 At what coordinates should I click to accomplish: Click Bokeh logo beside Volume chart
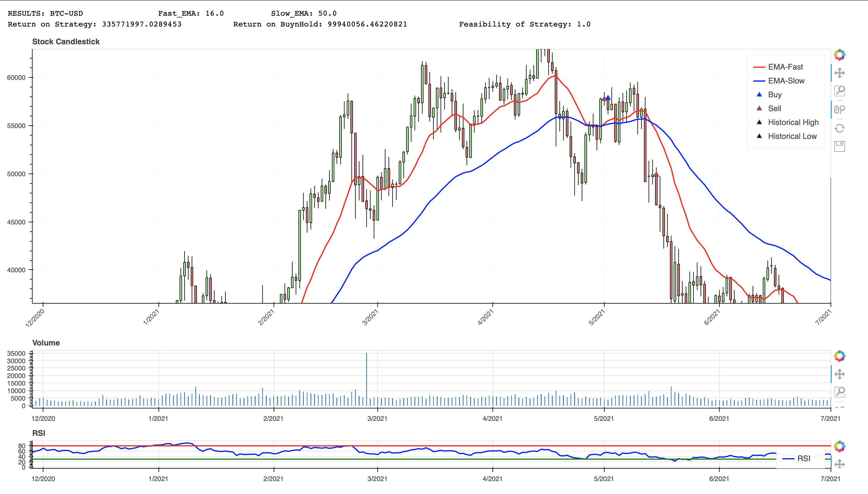839,356
